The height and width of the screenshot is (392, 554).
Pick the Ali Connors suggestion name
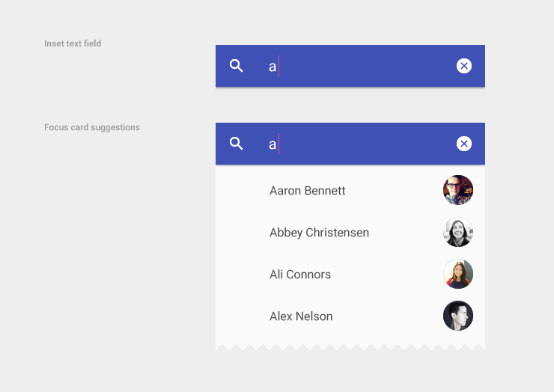(299, 275)
